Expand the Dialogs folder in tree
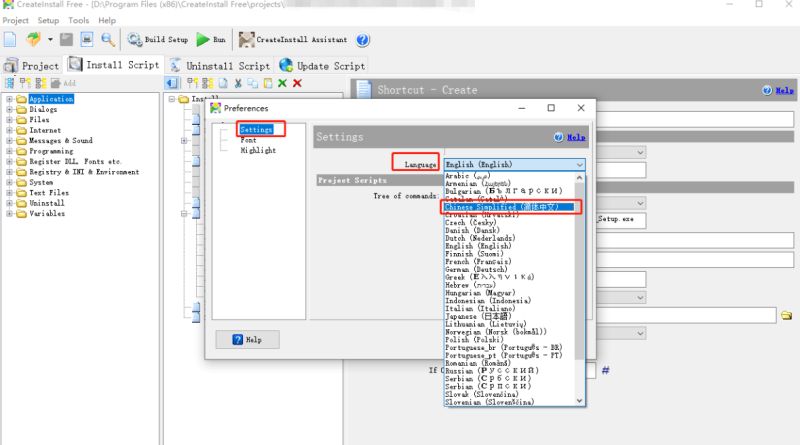 (x=10, y=110)
